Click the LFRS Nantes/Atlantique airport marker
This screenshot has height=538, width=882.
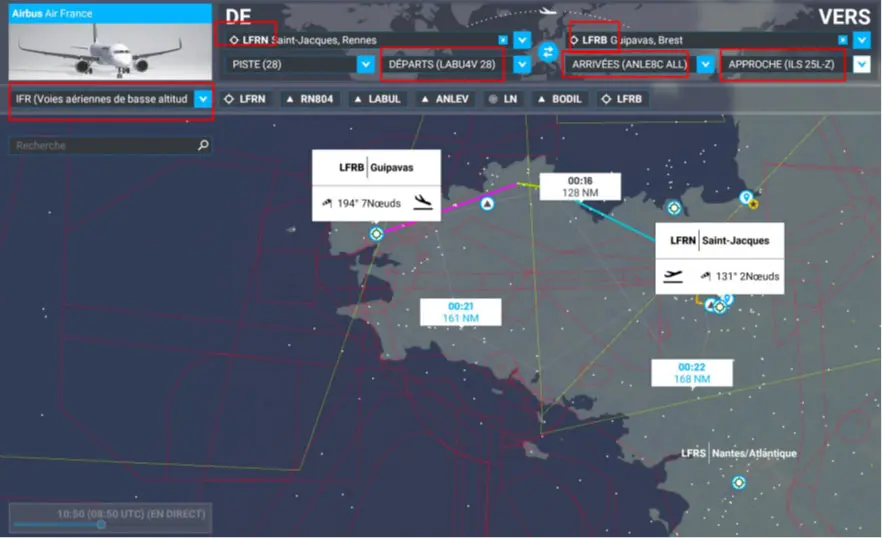click(x=739, y=482)
